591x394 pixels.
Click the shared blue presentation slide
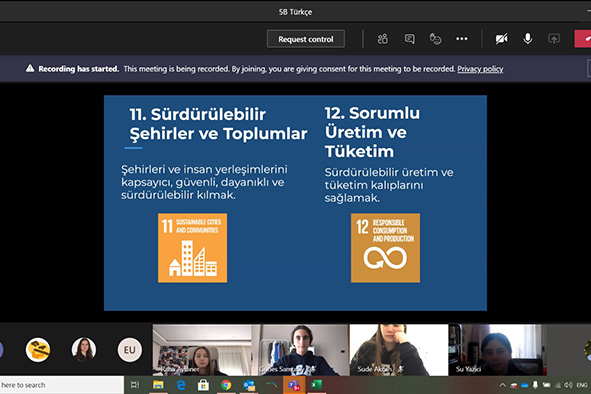296,203
